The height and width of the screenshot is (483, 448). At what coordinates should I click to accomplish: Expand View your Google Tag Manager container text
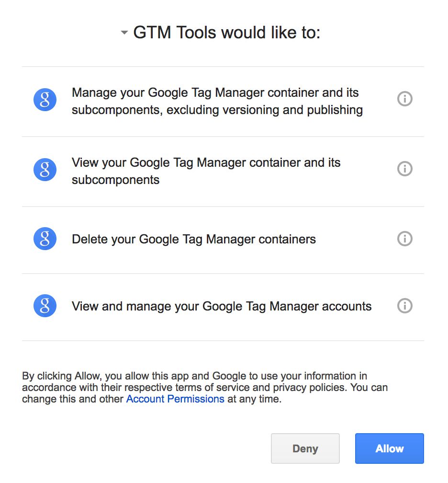(x=206, y=171)
